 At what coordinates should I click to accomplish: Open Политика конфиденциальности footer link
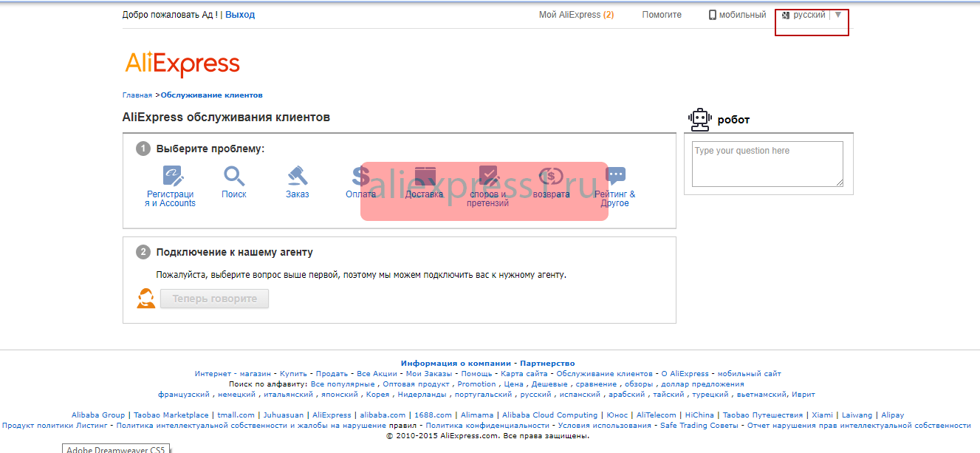(x=487, y=426)
